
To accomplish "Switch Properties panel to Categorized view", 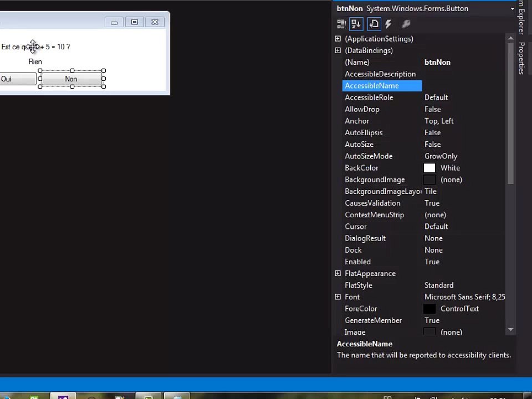I will coord(341,24).
